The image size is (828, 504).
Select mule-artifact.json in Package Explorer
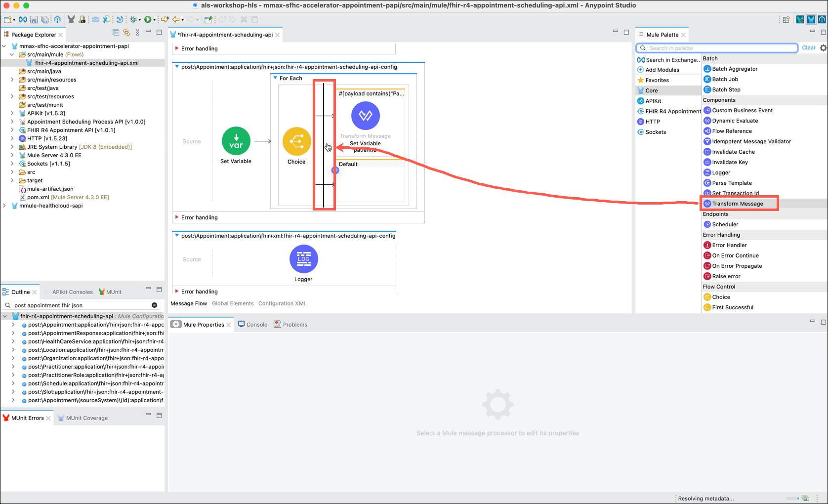click(46, 189)
